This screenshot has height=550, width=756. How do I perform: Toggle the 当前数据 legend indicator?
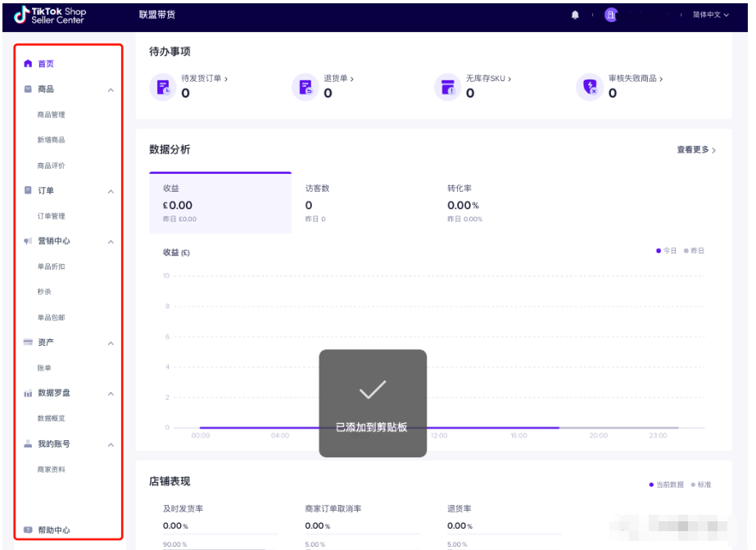tap(668, 484)
